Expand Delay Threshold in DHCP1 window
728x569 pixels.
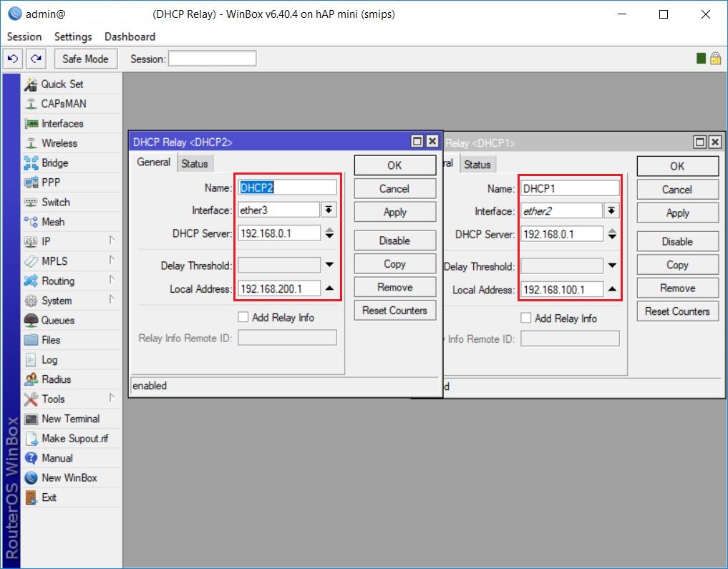(x=612, y=266)
